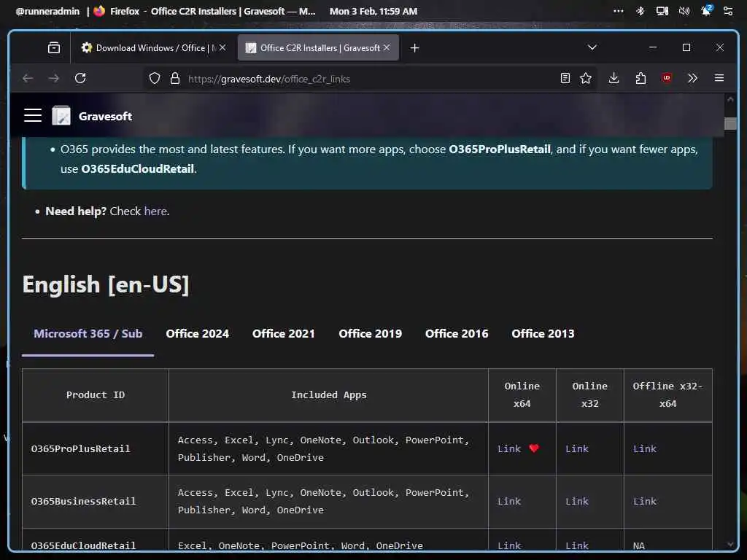Go back with the browser back arrow
This screenshot has height=560, width=747.
(x=28, y=79)
